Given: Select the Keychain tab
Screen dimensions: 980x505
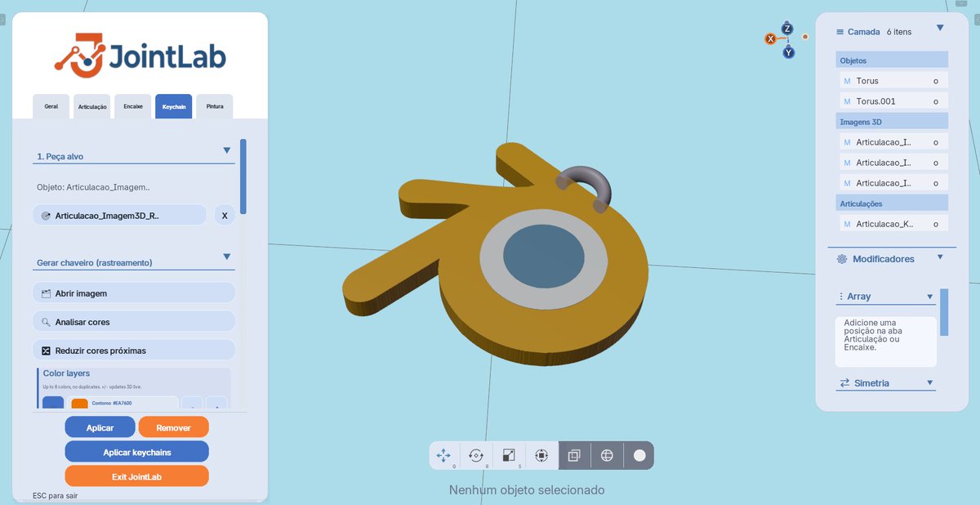Looking at the screenshot, I should [174, 106].
